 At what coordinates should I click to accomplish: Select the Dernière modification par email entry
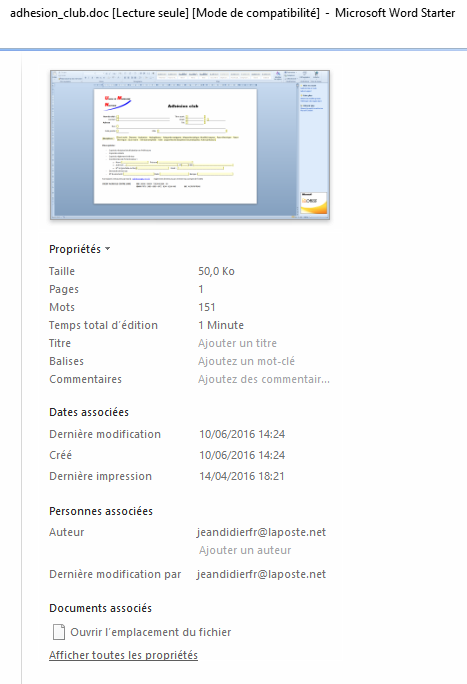pos(261,574)
